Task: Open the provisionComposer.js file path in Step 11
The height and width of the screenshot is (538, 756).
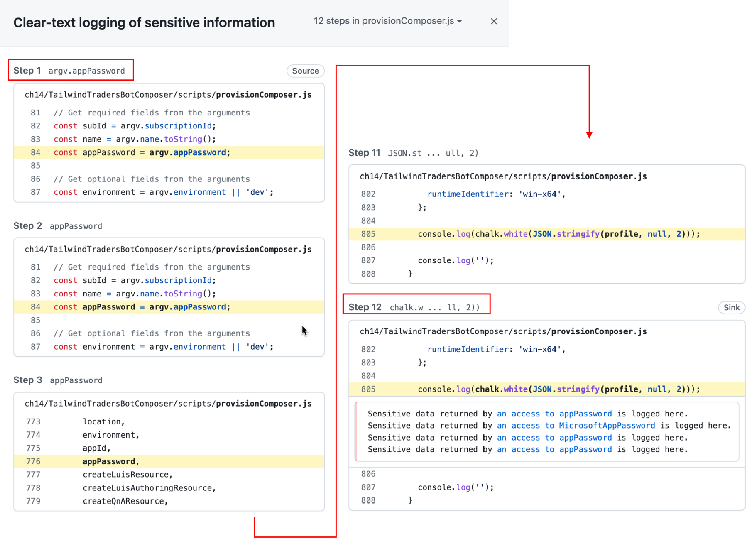Action: click(x=503, y=176)
